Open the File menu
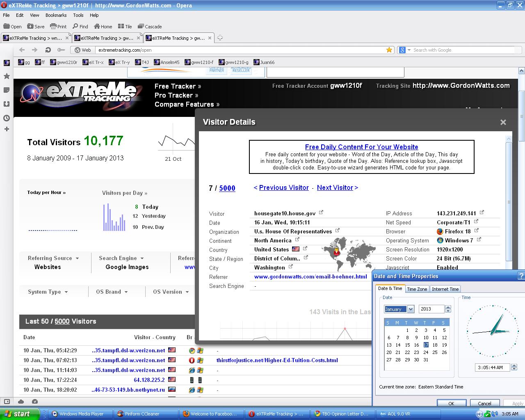The height and width of the screenshot is (420, 525). (6, 15)
